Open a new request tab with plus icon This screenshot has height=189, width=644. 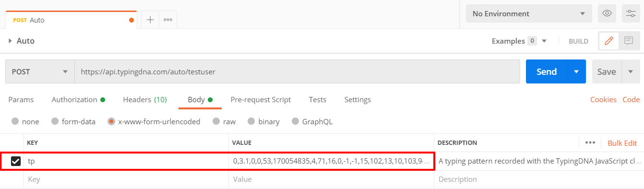[x=150, y=20]
